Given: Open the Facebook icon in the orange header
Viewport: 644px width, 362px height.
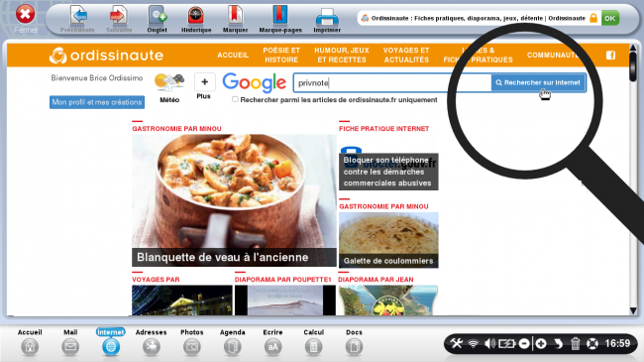Looking at the screenshot, I should click(610, 56).
